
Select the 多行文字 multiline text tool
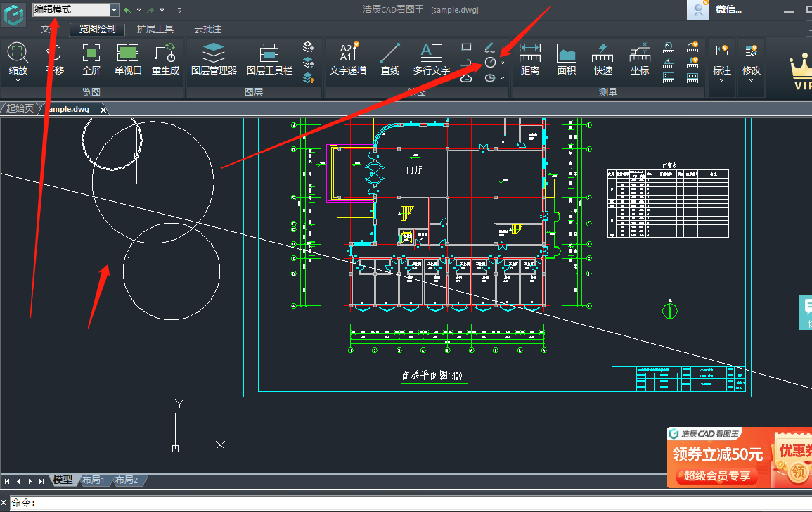pos(432,58)
